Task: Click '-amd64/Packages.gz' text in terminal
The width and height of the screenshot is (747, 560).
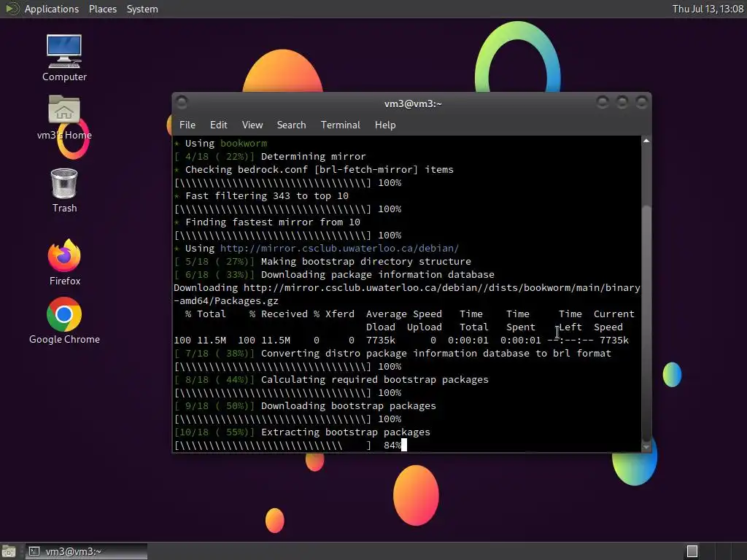Action: click(x=226, y=301)
